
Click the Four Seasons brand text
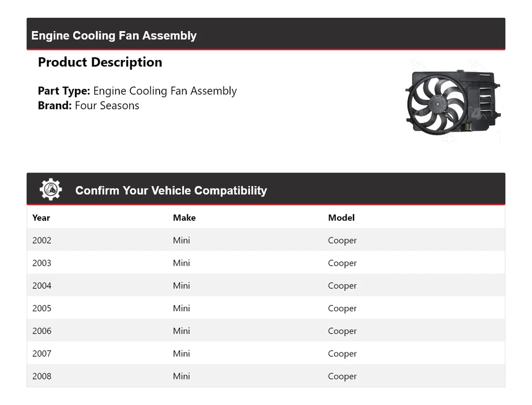107,105
